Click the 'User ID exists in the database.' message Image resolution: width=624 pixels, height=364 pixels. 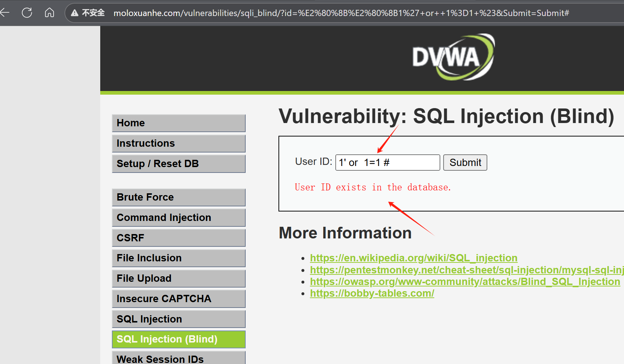click(373, 187)
